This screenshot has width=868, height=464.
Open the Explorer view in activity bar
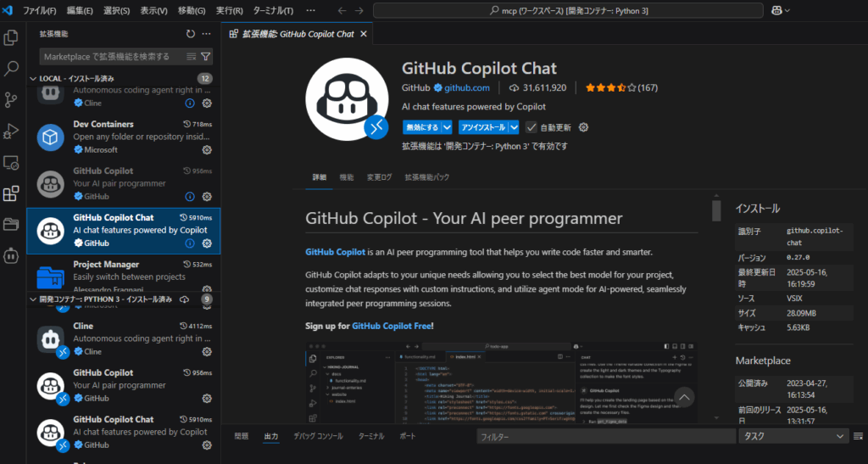(11, 37)
